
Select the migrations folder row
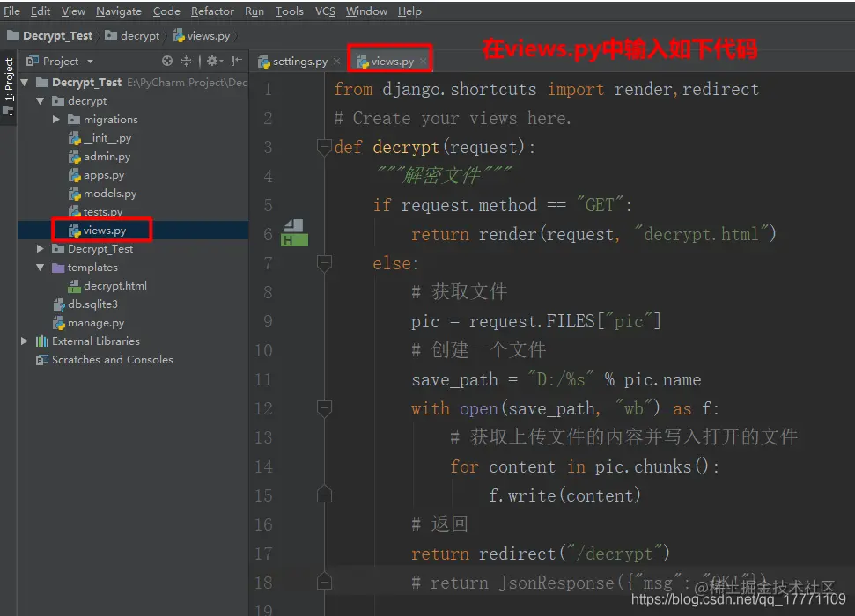click(133, 120)
